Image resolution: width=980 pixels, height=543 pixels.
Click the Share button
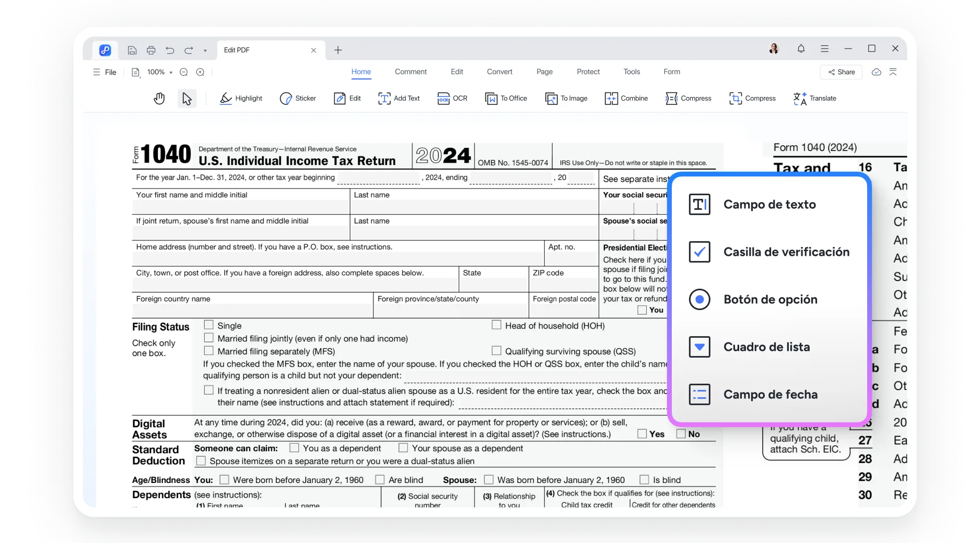click(841, 72)
